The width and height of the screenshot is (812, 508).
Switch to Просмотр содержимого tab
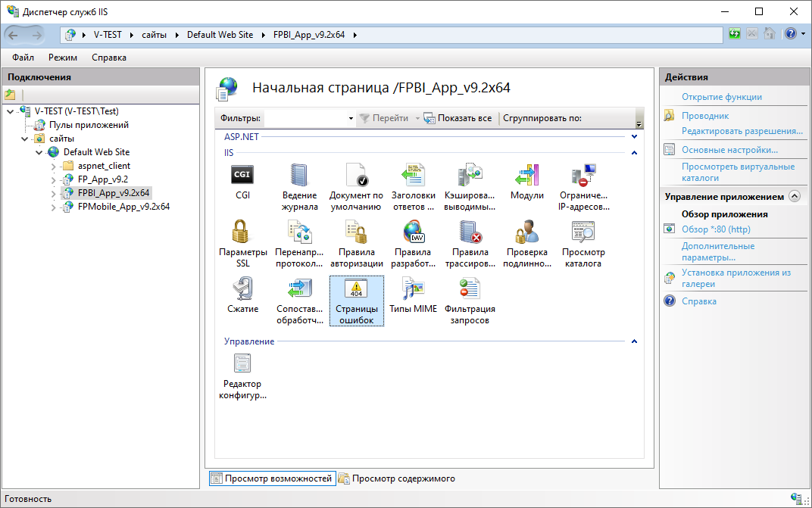(397, 478)
